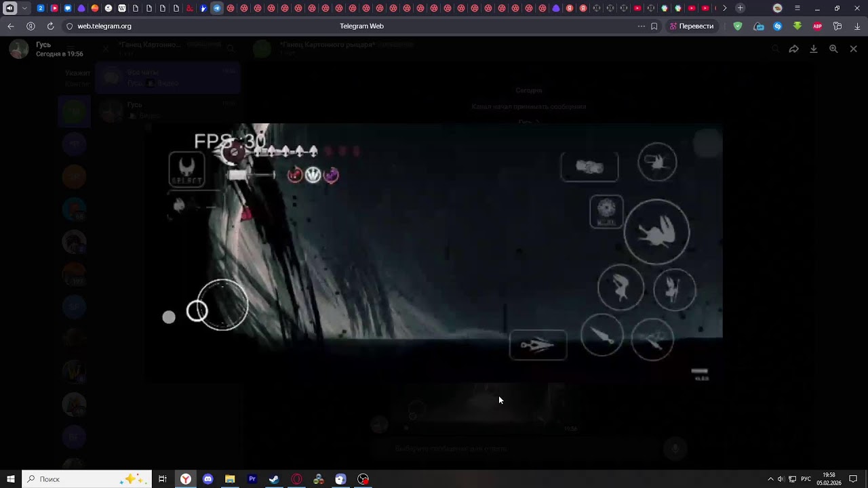868x488 pixels.
Task: Switch to the blue tab numbered 2
Action: [41, 8]
